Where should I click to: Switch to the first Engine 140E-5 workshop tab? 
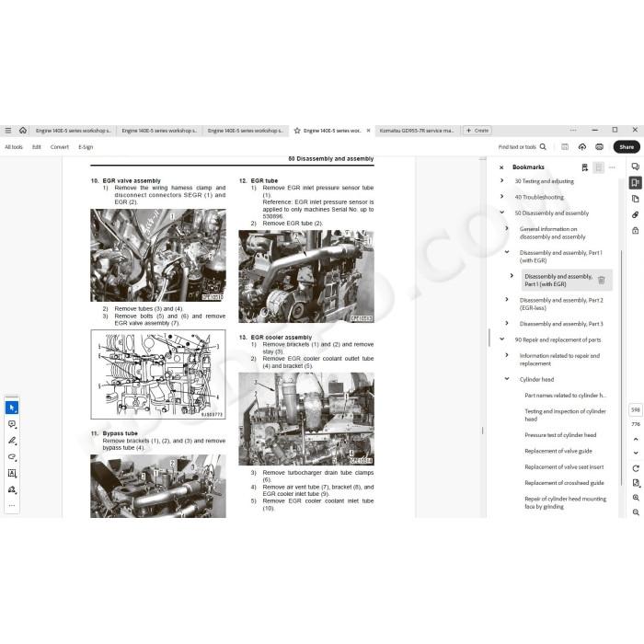tap(73, 131)
